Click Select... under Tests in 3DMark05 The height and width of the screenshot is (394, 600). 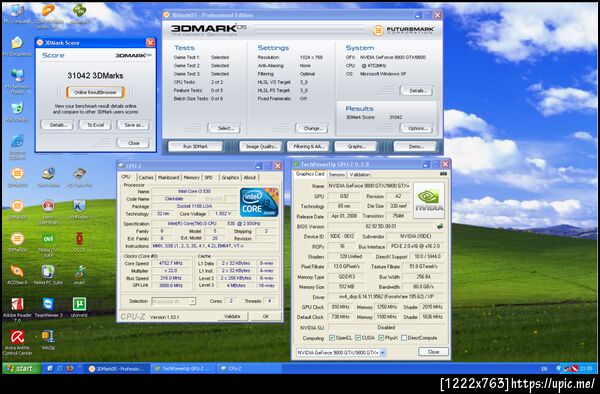pyautogui.click(x=225, y=128)
